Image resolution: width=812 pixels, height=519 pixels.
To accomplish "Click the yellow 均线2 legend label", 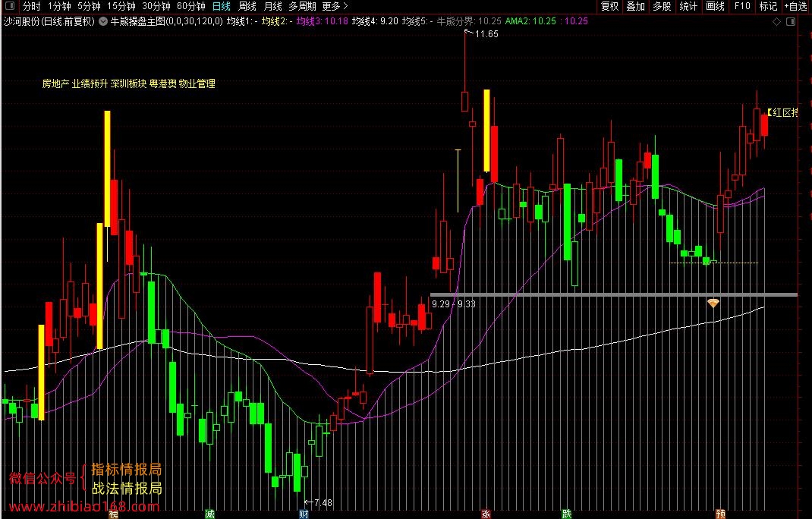I will (x=277, y=21).
